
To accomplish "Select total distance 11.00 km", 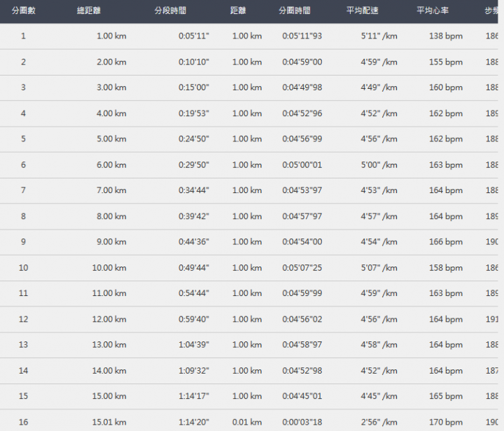I will [109, 293].
